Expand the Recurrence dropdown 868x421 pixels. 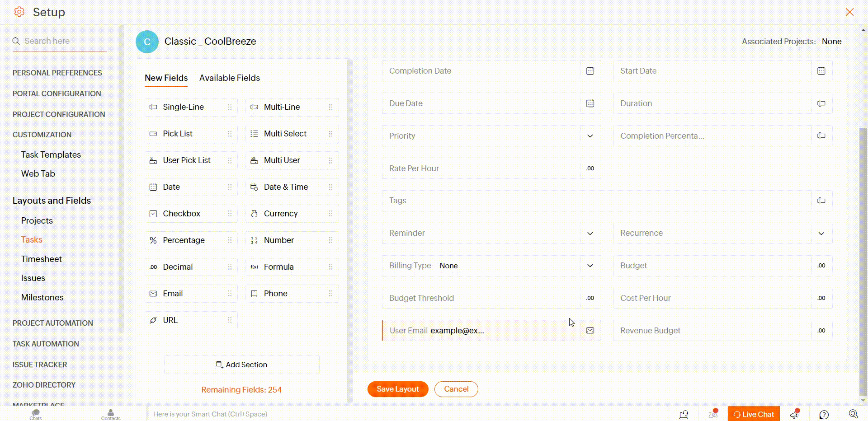(x=821, y=234)
